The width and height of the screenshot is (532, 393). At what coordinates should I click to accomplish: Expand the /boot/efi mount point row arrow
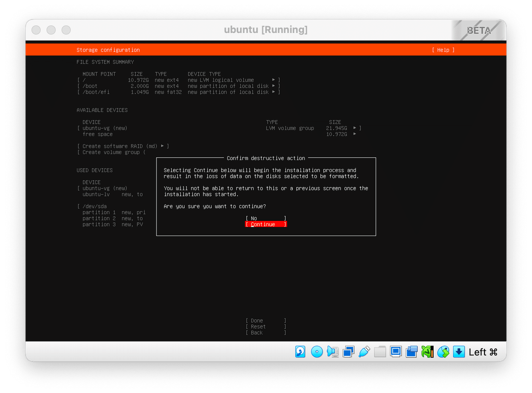click(x=274, y=92)
